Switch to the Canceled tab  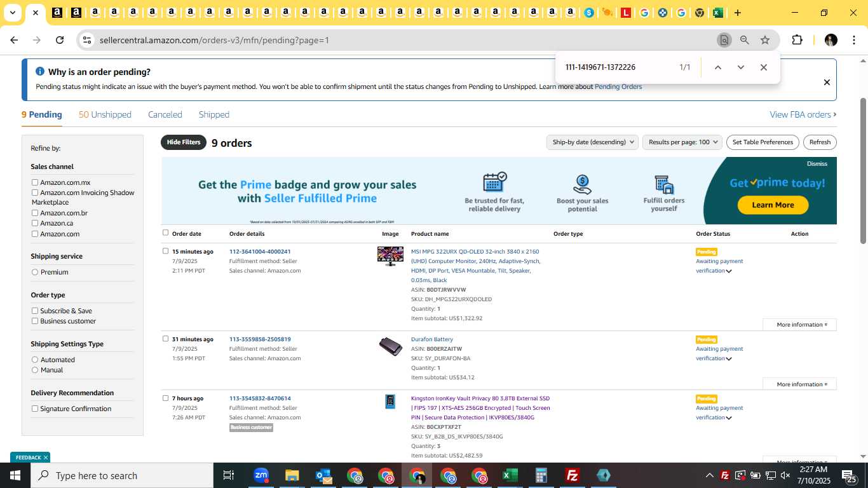point(165,114)
